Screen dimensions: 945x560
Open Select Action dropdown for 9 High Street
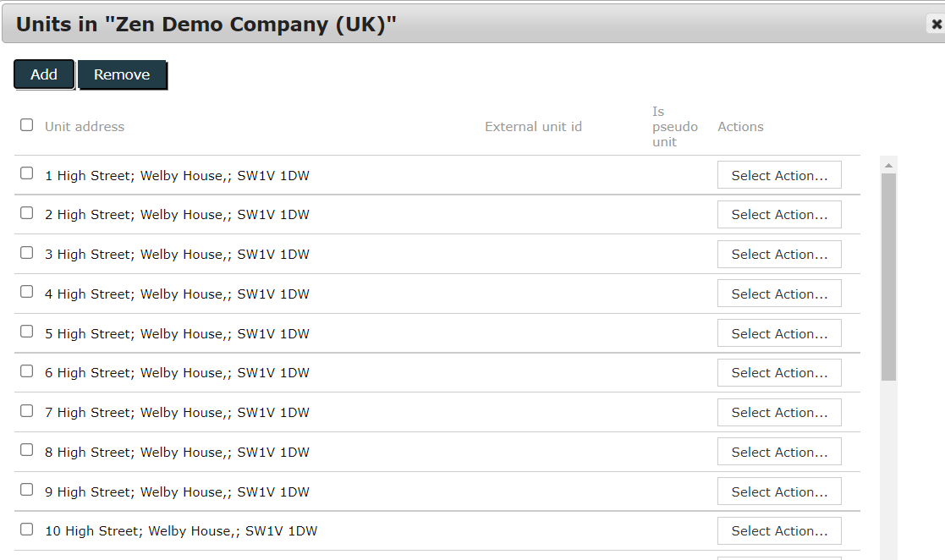[x=779, y=491]
